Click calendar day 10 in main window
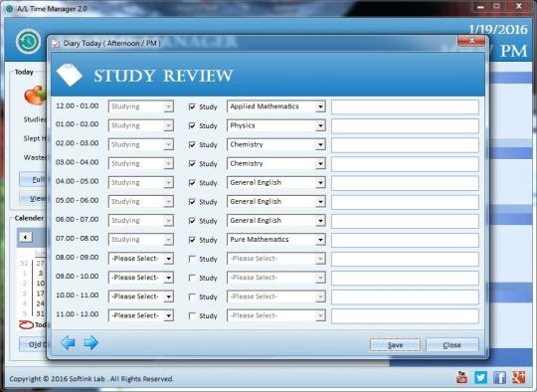 (x=41, y=283)
